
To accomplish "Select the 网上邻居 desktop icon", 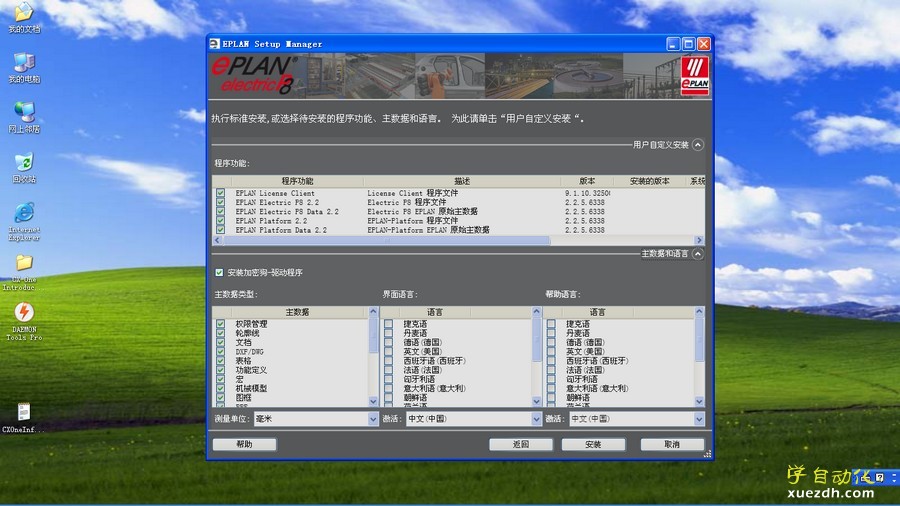I will tap(24, 117).
